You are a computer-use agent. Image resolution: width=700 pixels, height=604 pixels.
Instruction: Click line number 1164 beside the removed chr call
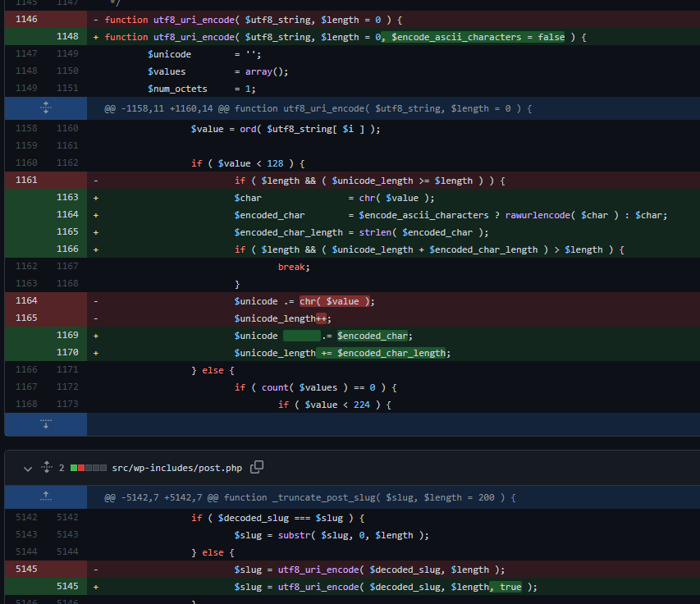(x=25, y=300)
